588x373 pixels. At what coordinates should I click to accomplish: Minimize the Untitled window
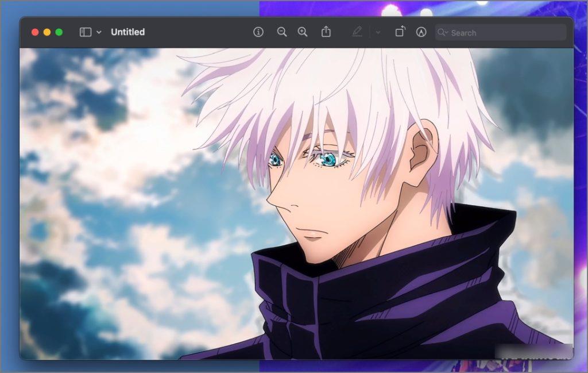click(47, 32)
